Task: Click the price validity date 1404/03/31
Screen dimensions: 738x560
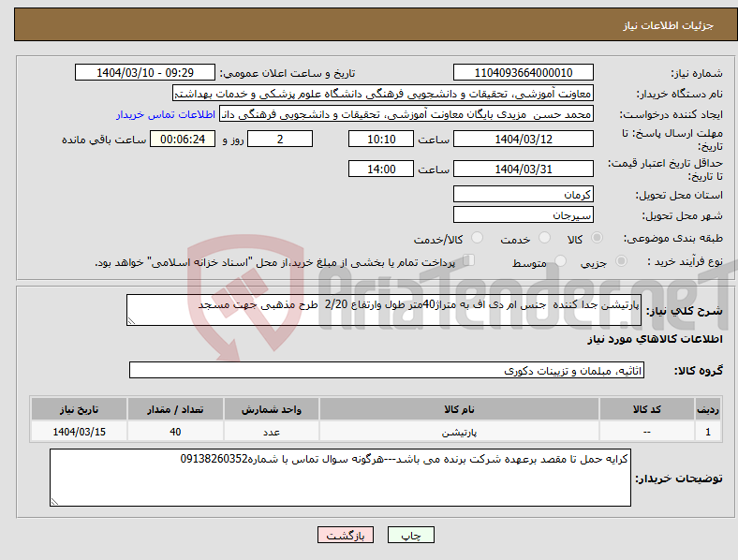Action: (x=523, y=169)
